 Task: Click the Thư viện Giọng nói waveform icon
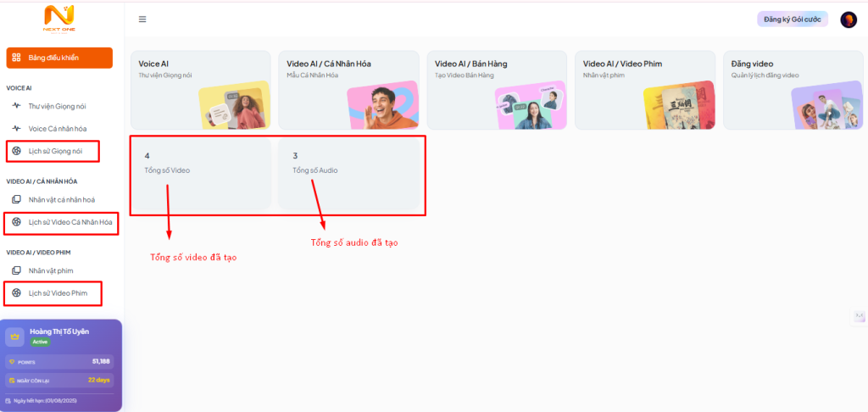16,106
